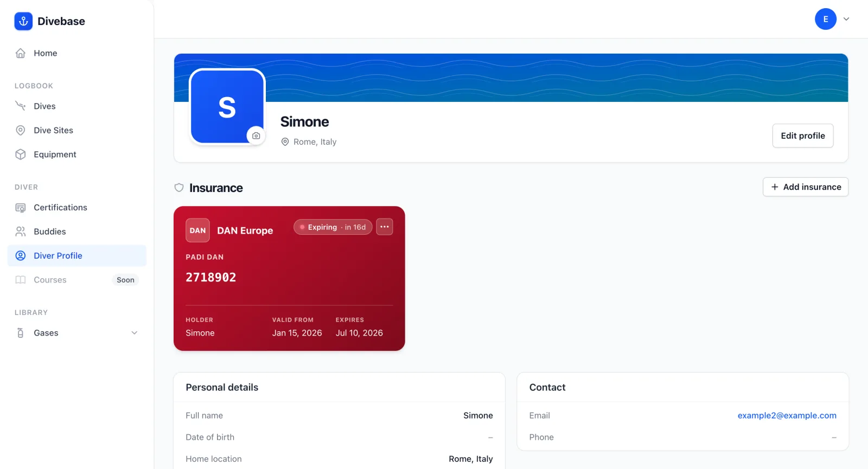Open Gases library item
This screenshot has width=868, height=469.
coord(77,333)
